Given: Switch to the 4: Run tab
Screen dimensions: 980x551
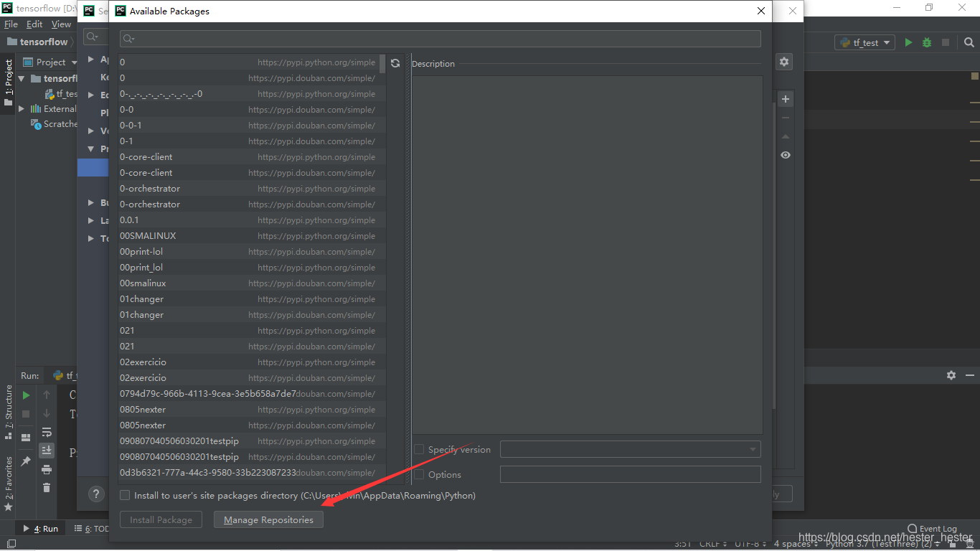Looking at the screenshot, I should tap(41, 529).
